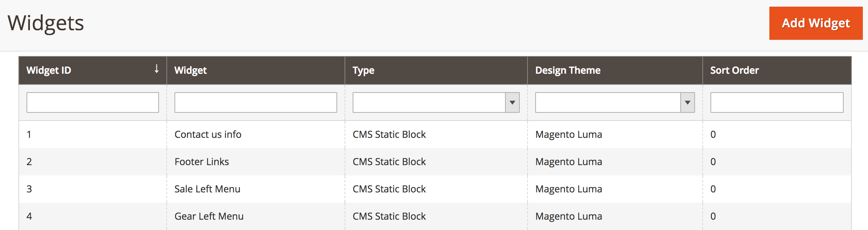Click the Widget ID sort arrow icon

[156, 69]
